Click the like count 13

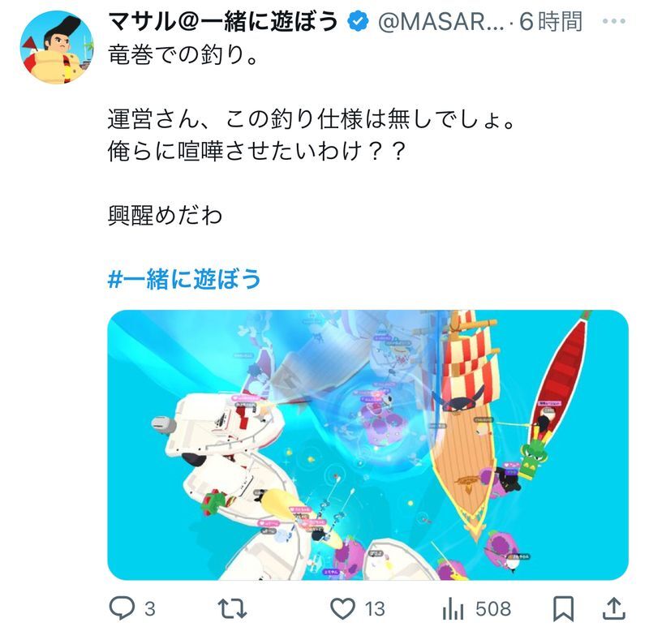coord(375,609)
